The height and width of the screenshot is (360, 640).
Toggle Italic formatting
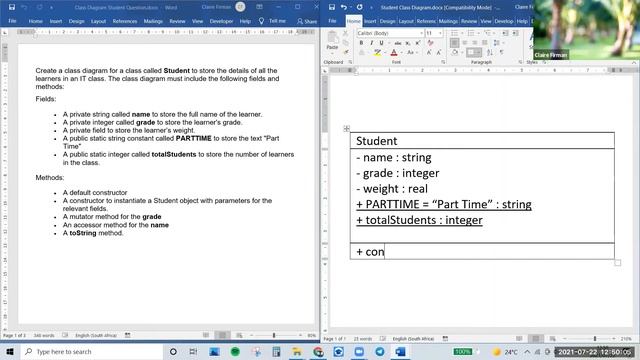(371, 43)
